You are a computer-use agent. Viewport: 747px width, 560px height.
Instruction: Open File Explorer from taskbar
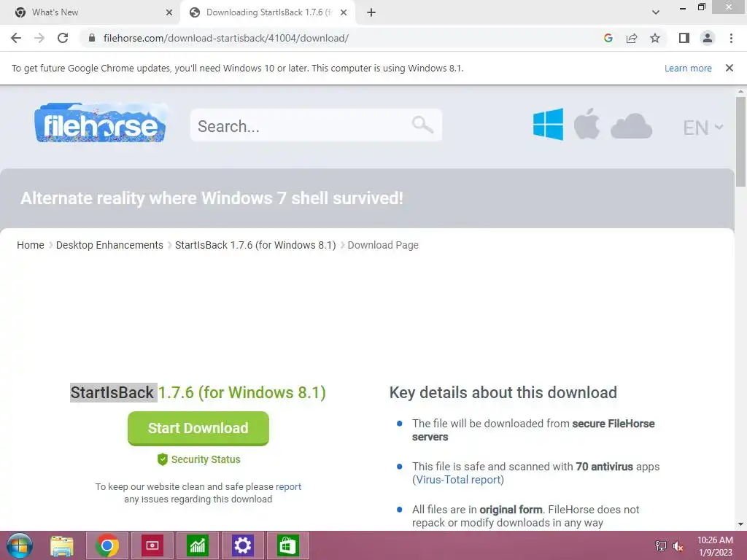(62, 545)
